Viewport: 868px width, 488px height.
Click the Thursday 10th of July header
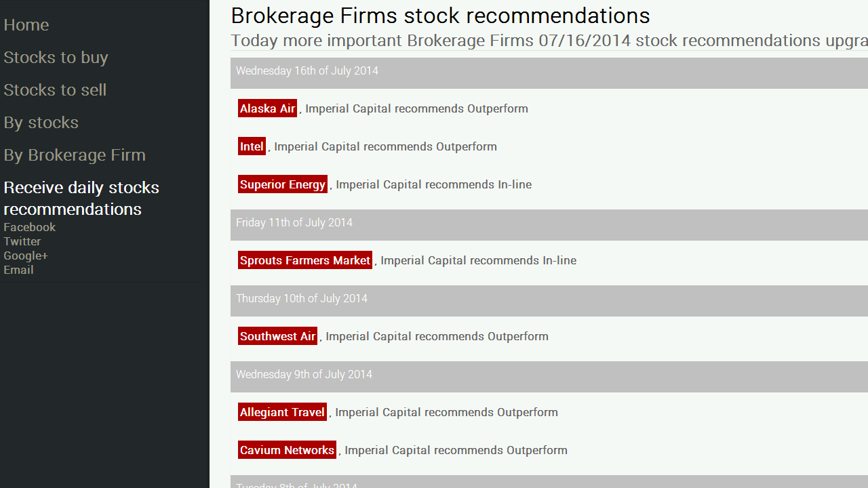coord(301,298)
